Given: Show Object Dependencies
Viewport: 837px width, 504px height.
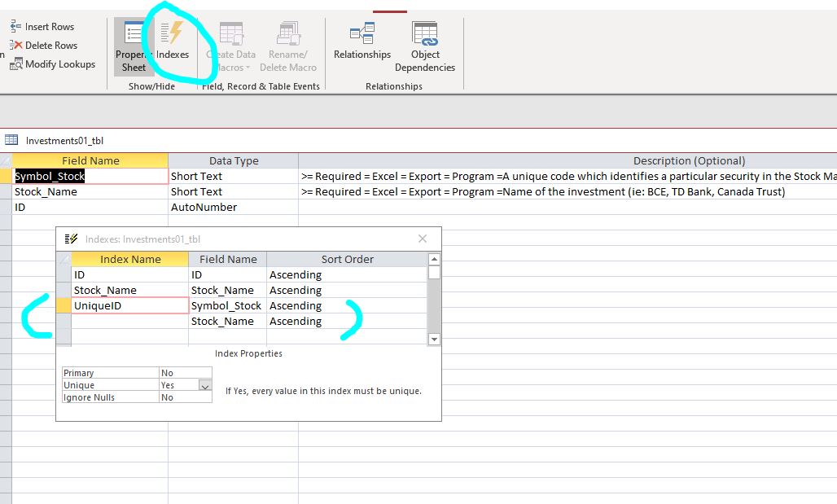Looking at the screenshot, I should 425,47.
